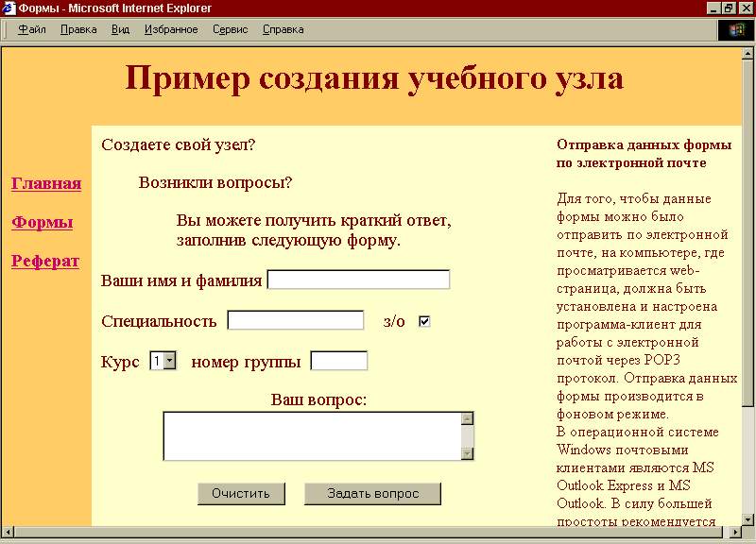The width and height of the screenshot is (756, 544).
Task: Expand the Курс dropdown list
Action: coord(170,361)
